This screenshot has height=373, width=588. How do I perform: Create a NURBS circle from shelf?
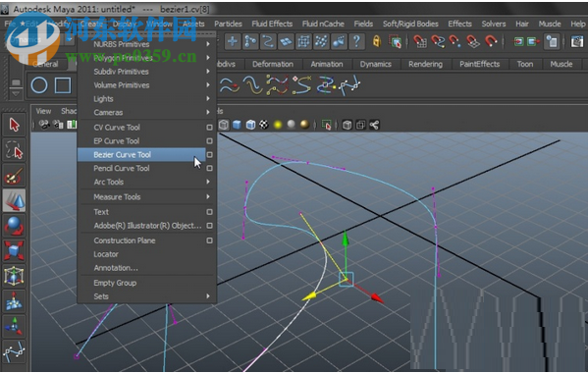pyautogui.click(x=39, y=85)
